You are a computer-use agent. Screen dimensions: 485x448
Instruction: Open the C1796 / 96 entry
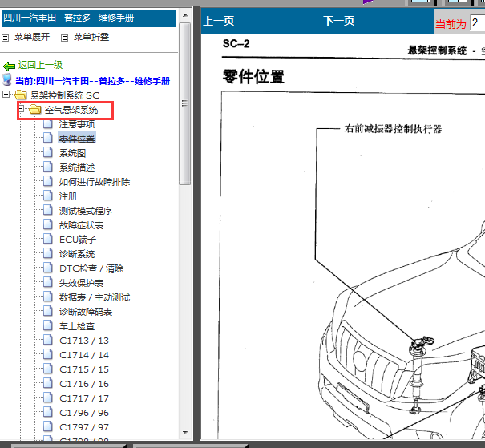point(84,413)
